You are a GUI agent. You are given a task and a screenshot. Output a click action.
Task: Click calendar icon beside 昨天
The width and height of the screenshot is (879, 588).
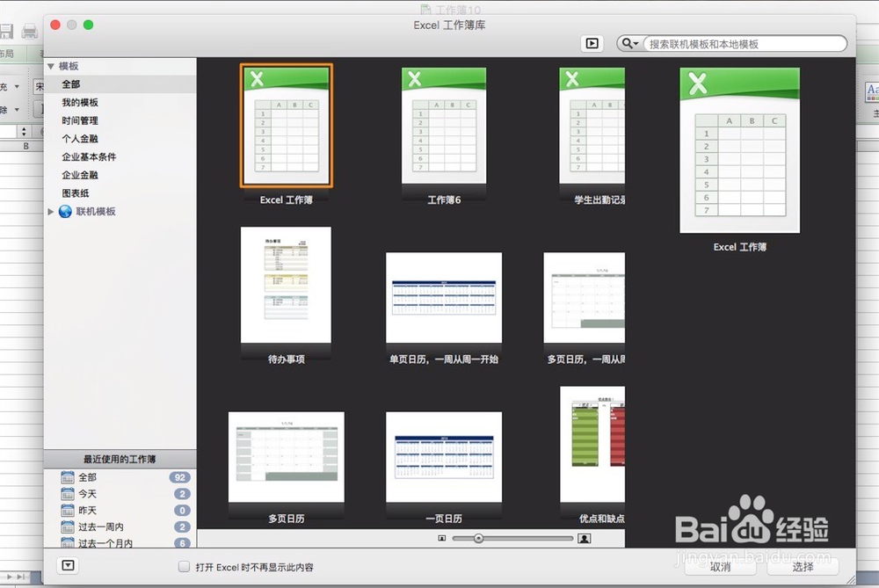click(x=68, y=511)
